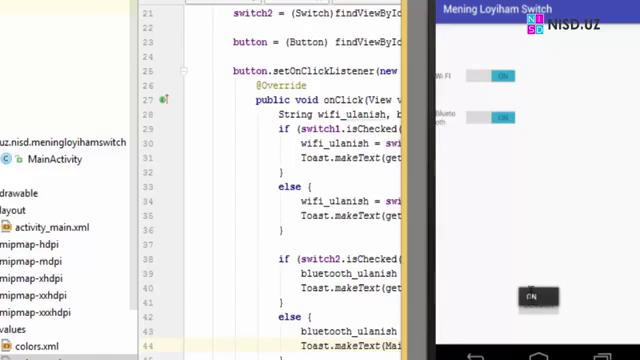
Task: Click line number 44 in gutter
Action: coord(148,346)
